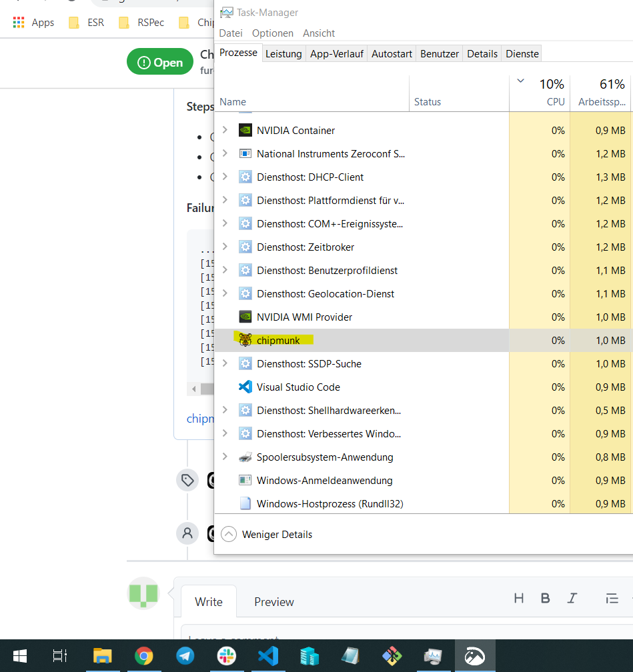The height and width of the screenshot is (672, 633).
Task: Open the Optionen menu
Action: pos(273,33)
